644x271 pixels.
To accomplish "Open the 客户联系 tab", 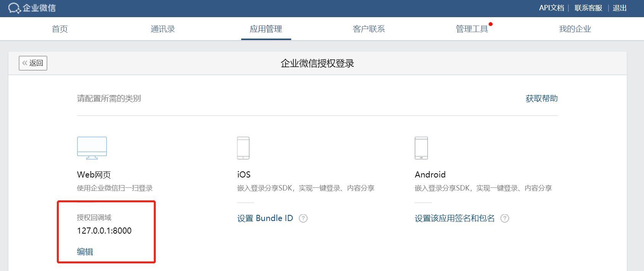I will click(x=369, y=29).
